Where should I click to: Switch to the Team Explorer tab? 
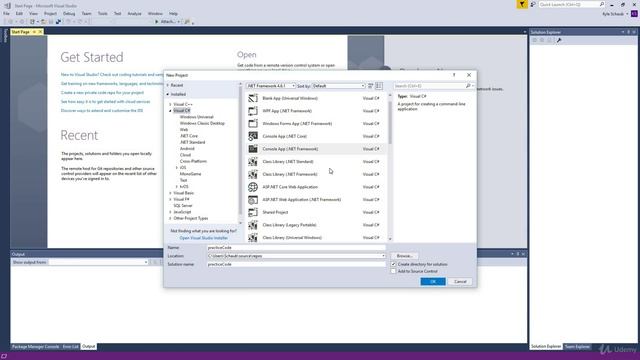click(577, 347)
